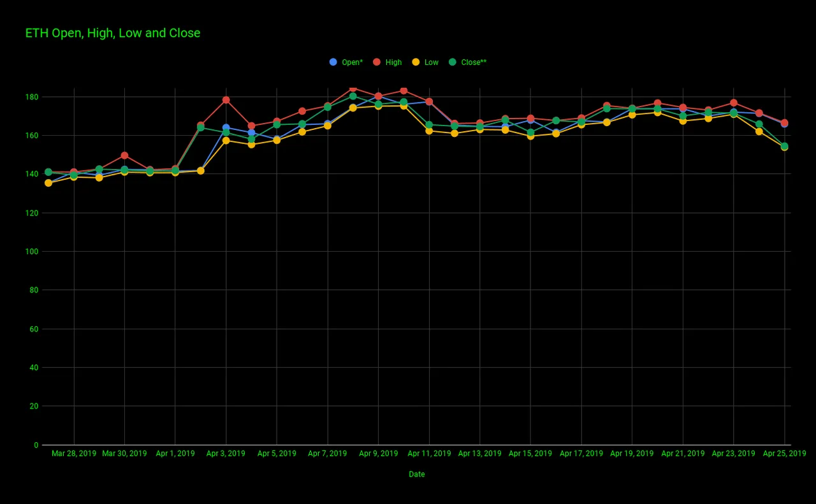
Task: Click the '60' y-axis value
Action: coord(34,329)
